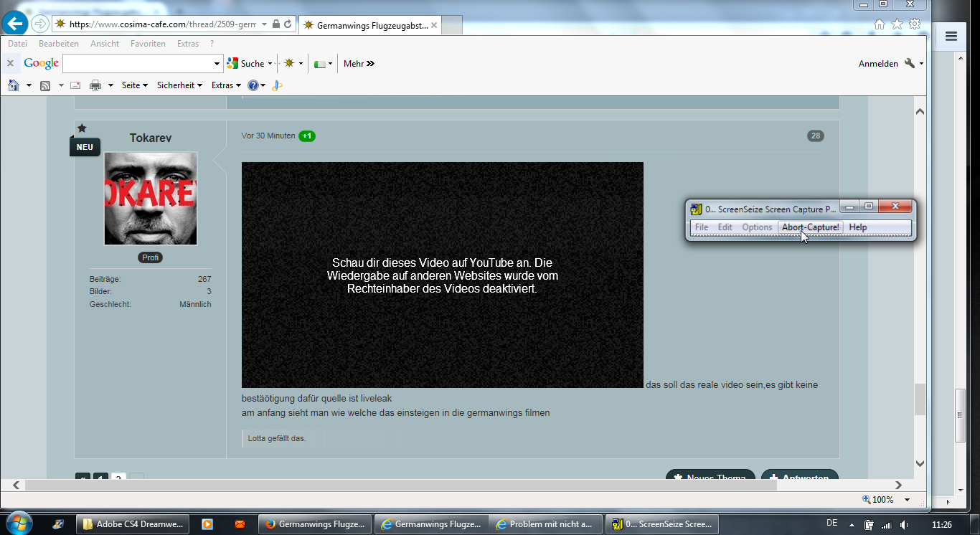
Task: Click the Firefox hamburger menu icon
Action: coord(951,37)
